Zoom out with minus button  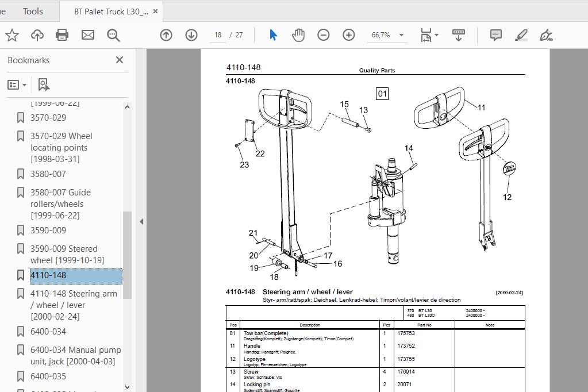323,35
